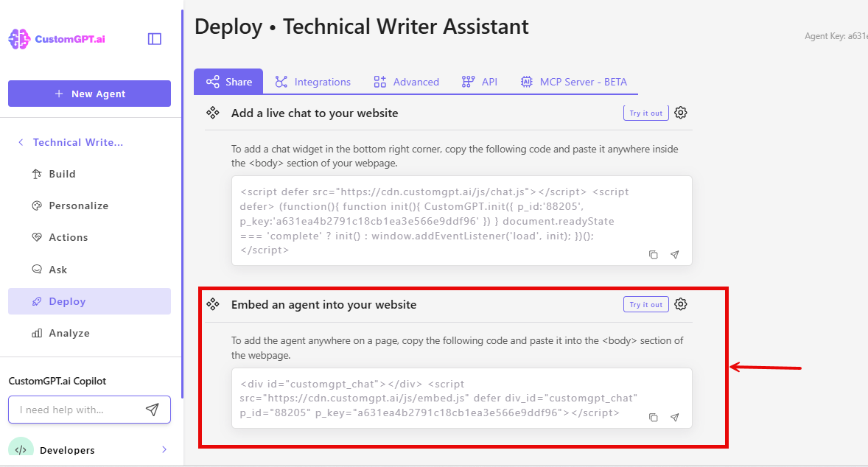Switch to the Integrations tab
868x467 pixels.
click(312, 82)
